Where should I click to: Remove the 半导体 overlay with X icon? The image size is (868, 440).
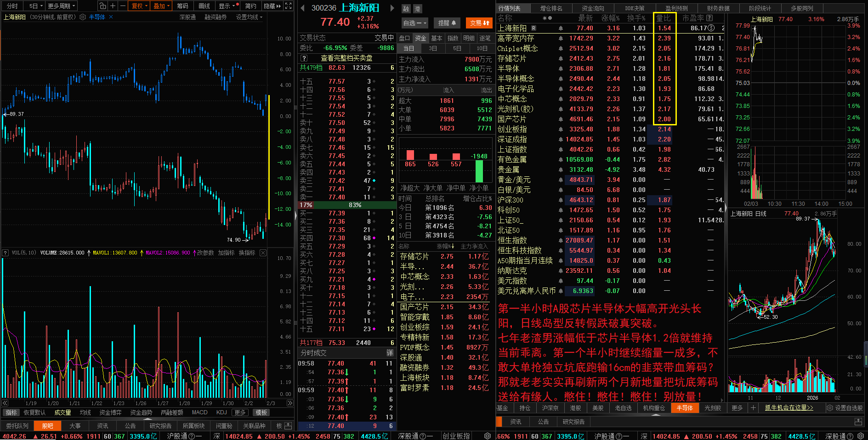click(111, 17)
